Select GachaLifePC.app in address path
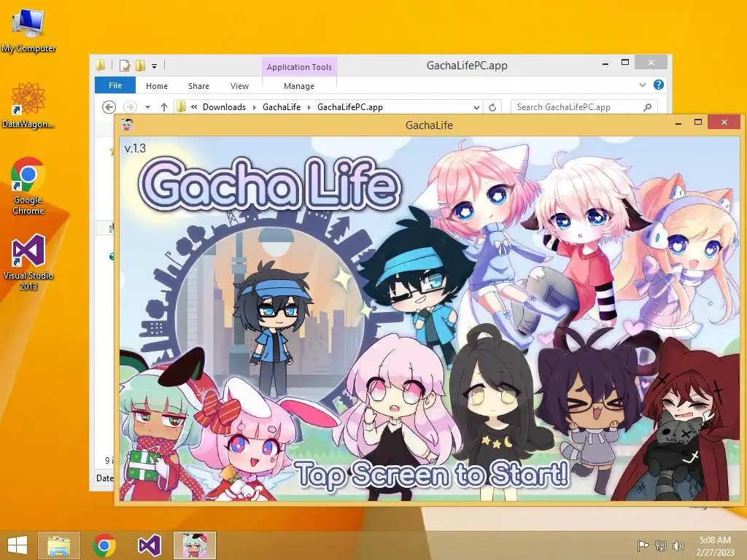This screenshot has width=747, height=560. point(350,107)
